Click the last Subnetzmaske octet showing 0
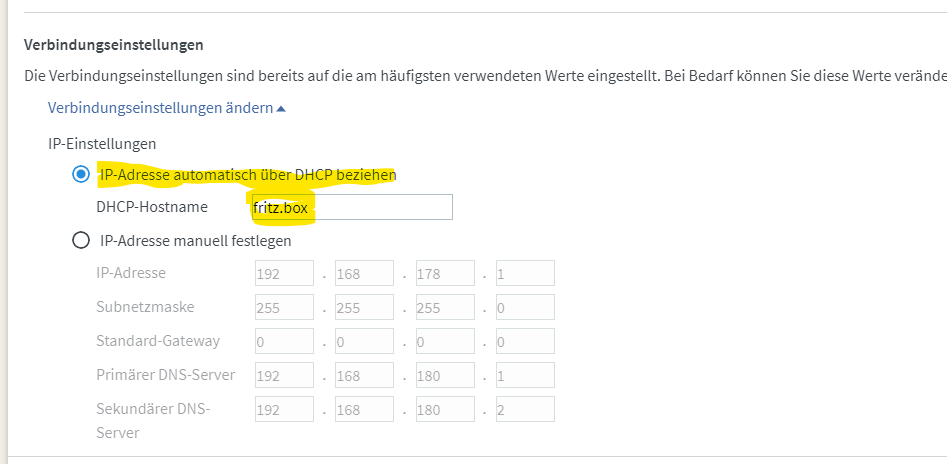The height and width of the screenshot is (464, 947). tap(524, 307)
